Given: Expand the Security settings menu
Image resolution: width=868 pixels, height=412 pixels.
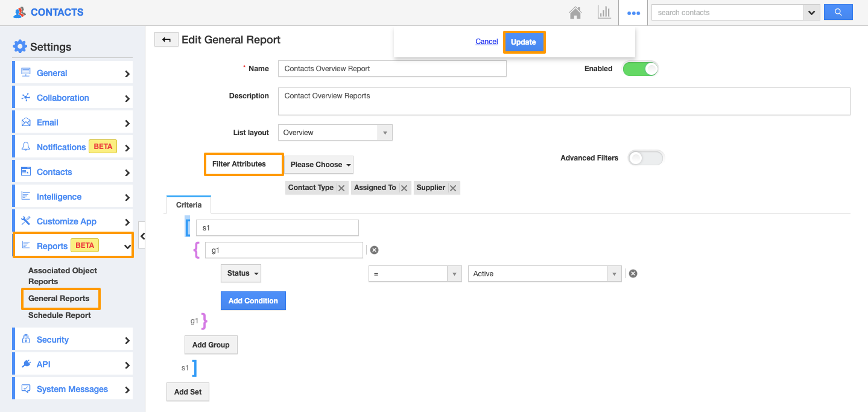Looking at the screenshot, I should (x=72, y=340).
